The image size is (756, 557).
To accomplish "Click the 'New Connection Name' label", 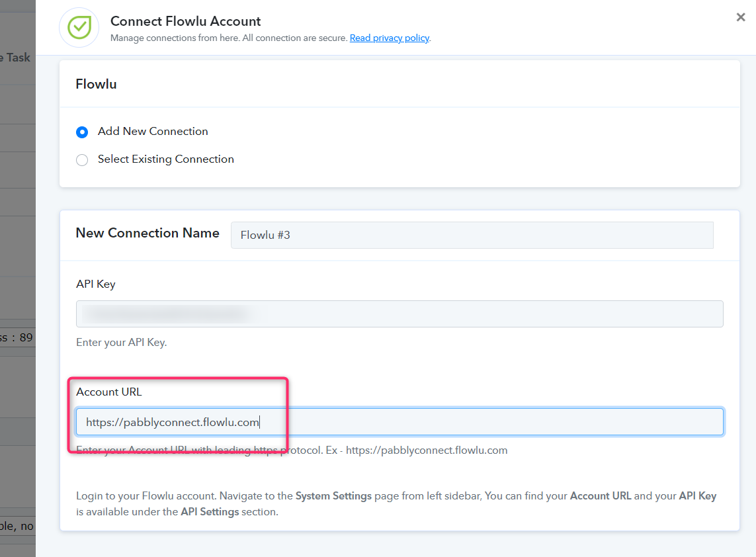I will [x=147, y=233].
